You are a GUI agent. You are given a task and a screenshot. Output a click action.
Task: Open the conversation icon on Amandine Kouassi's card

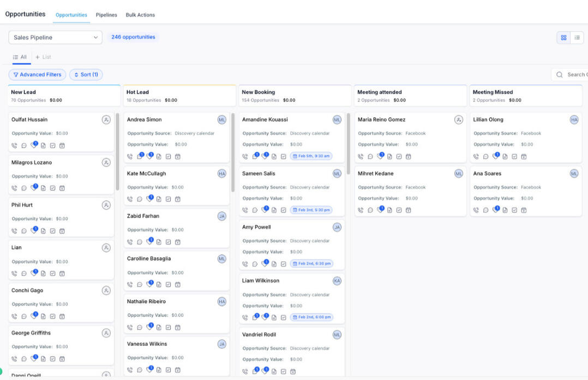pyautogui.click(x=255, y=157)
